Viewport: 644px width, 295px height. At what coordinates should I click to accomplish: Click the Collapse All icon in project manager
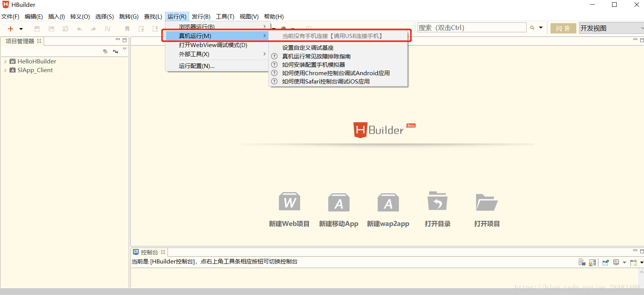tap(105, 51)
